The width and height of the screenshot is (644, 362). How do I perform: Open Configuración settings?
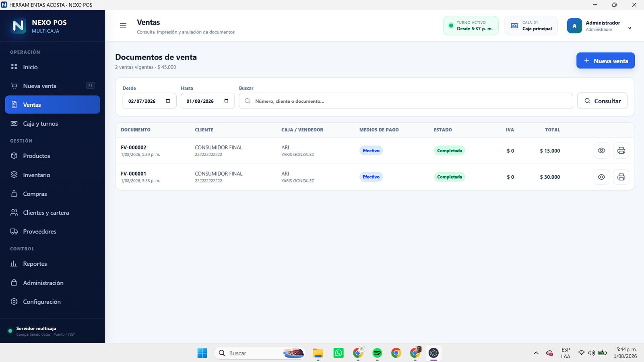(52, 302)
